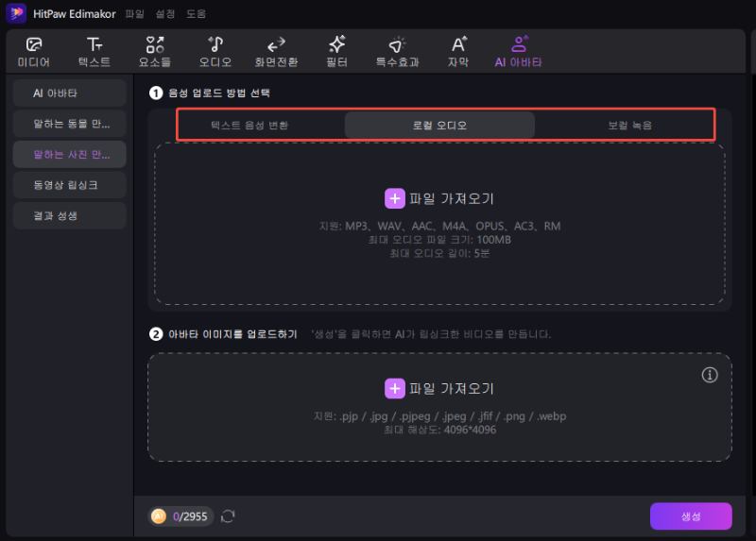Click the max audio length 5분 text
The image size is (756, 541).
click(x=439, y=253)
